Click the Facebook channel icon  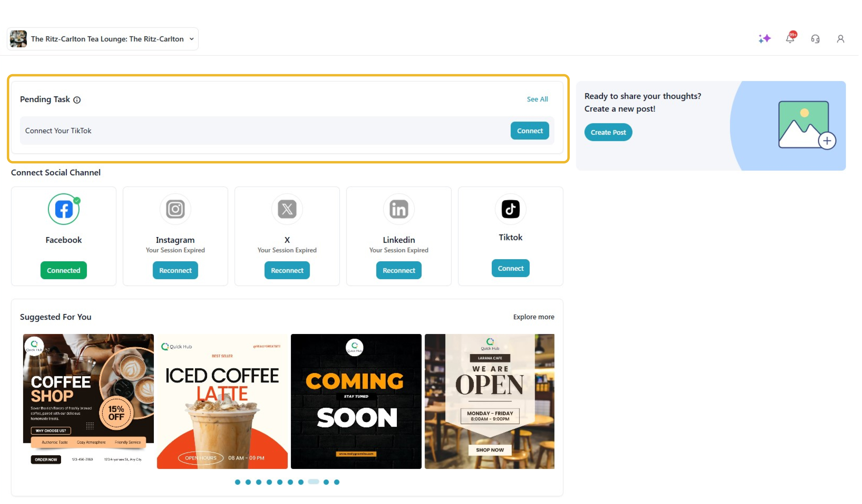64,210
